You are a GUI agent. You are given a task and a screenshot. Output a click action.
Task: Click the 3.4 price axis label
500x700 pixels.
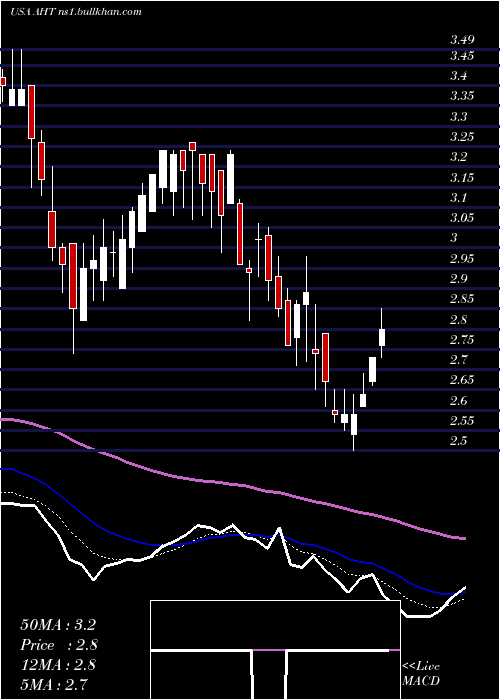click(458, 76)
